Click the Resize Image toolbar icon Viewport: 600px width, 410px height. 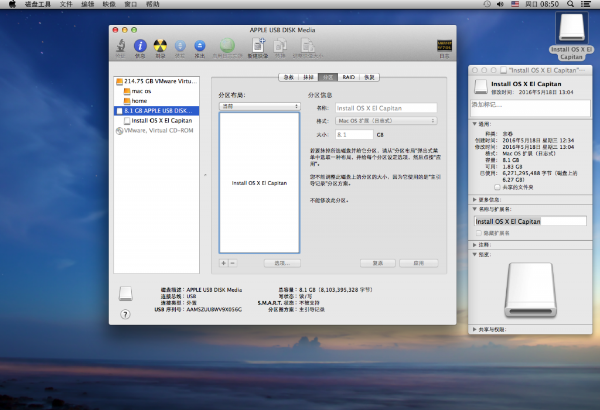click(x=308, y=46)
